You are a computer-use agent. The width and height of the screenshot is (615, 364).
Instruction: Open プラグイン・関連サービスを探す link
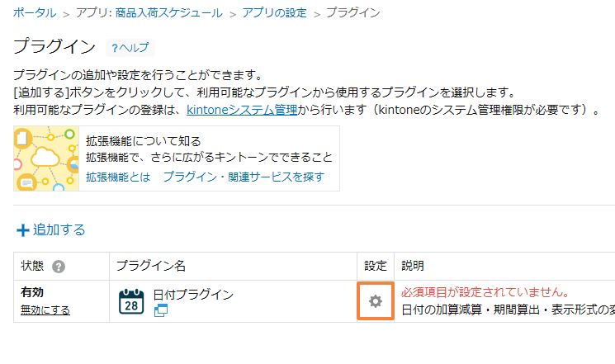click(x=244, y=177)
